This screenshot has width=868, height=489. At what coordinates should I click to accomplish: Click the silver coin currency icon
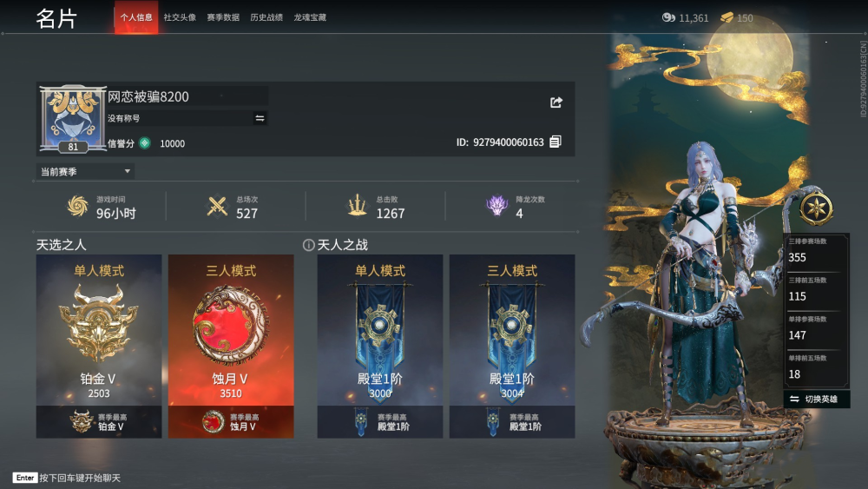(x=668, y=17)
